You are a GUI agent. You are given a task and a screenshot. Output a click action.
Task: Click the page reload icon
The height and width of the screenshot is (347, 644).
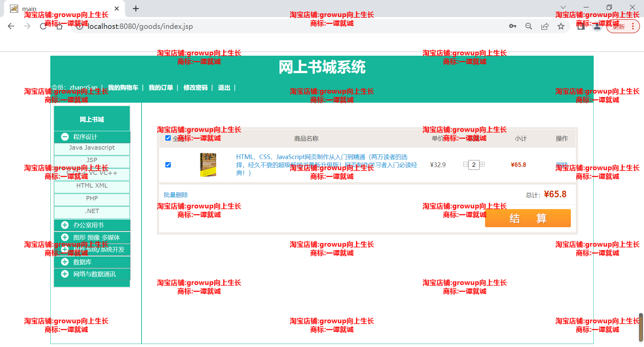[x=43, y=26]
